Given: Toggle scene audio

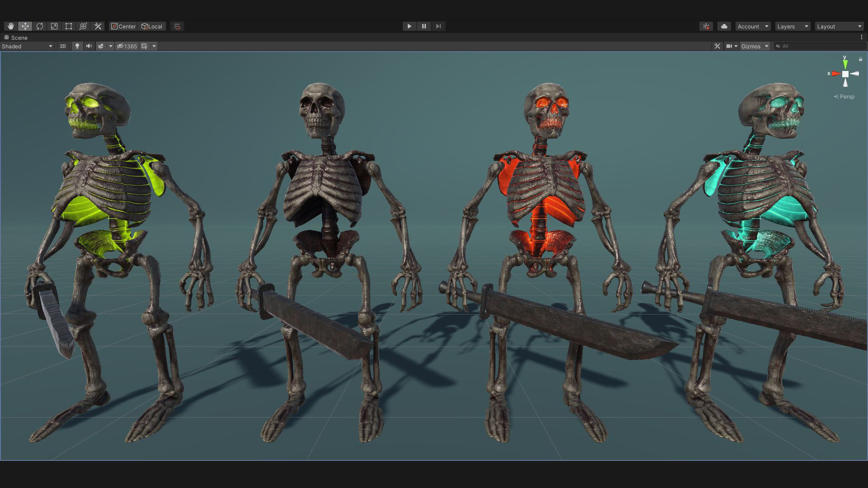Looking at the screenshot, I should coord(89,46).
